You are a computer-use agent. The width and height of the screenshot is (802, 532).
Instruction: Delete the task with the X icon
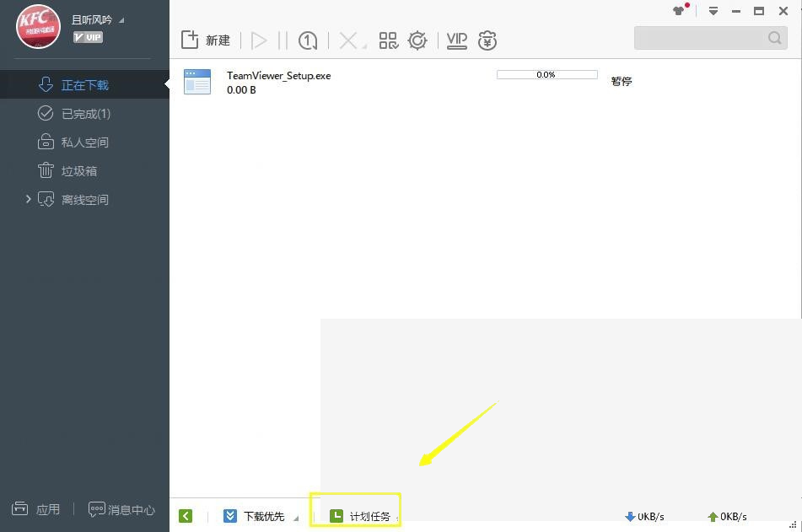point(348,40)
